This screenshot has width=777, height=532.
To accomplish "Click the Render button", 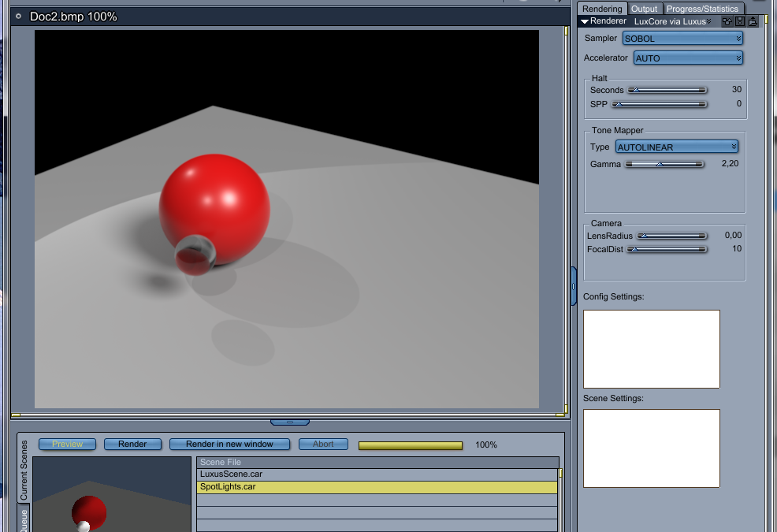I will (x=132, y=445).
